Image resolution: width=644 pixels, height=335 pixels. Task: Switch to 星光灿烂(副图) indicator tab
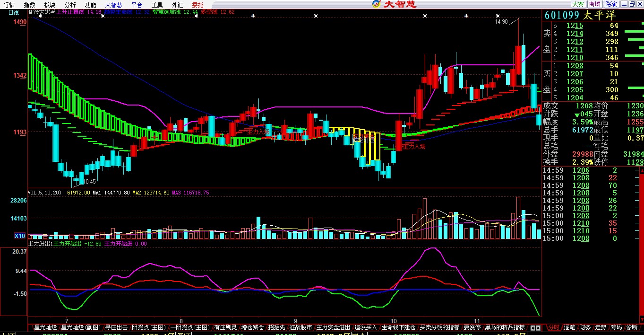point(81,327)
